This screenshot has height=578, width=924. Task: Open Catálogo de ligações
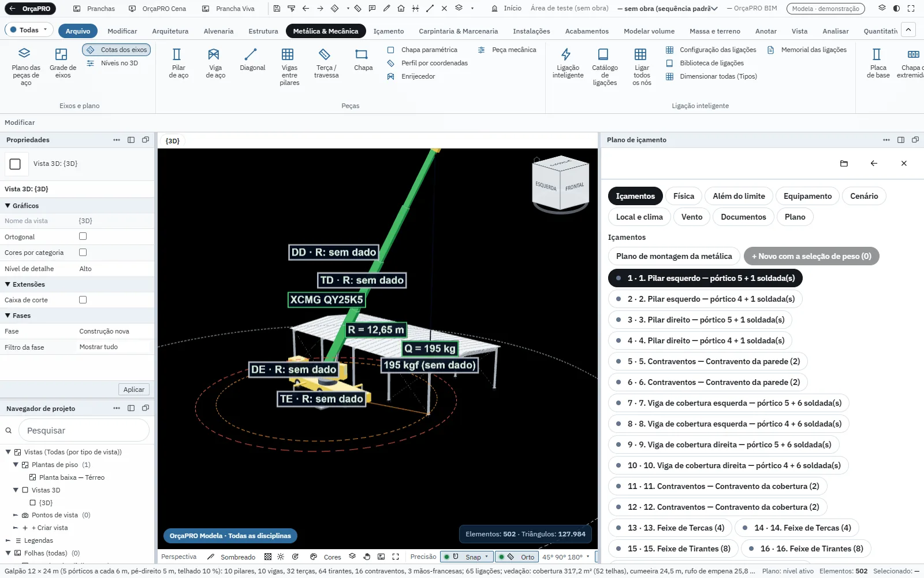pos(604,66)
